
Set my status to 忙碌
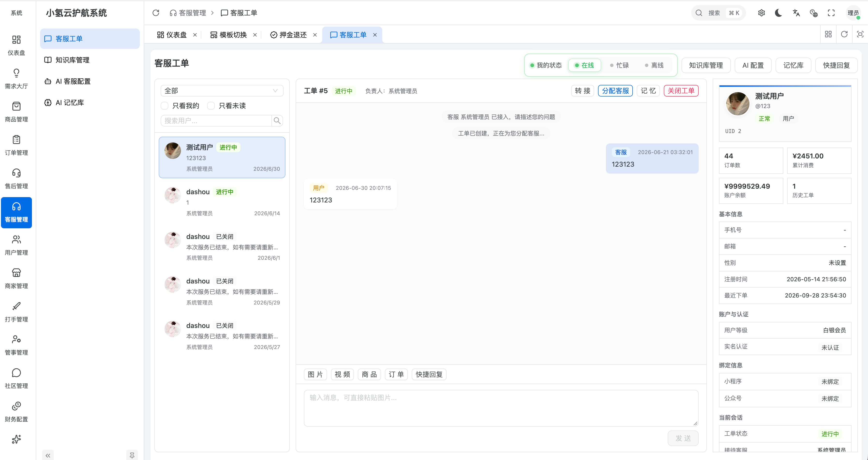tap(619, 65)
